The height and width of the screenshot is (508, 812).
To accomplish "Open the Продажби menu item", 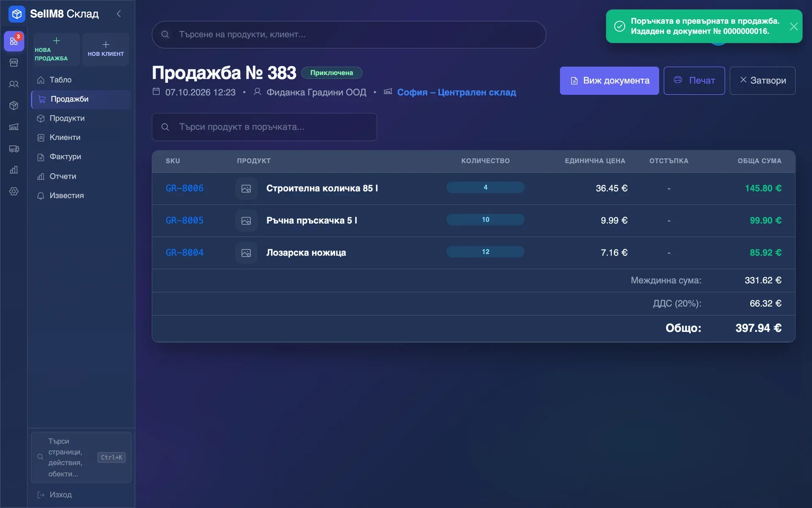I will pos(81,99).
